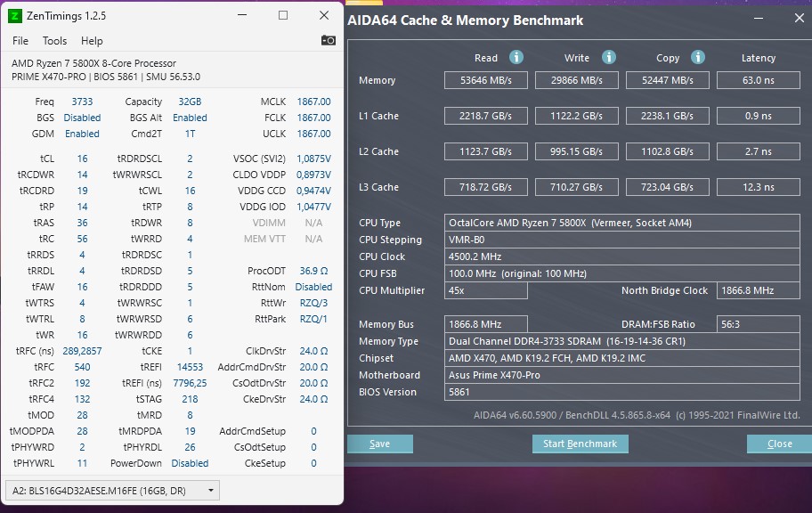Click the Close button in AIDA64
812x513 pixels.
coord(779,444)
